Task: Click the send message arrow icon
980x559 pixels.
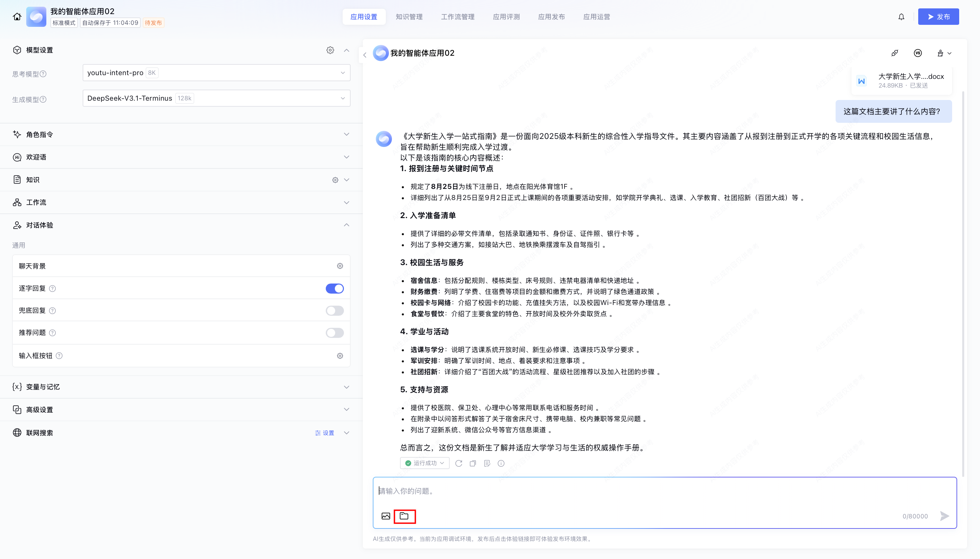Action: click(945, 516)
